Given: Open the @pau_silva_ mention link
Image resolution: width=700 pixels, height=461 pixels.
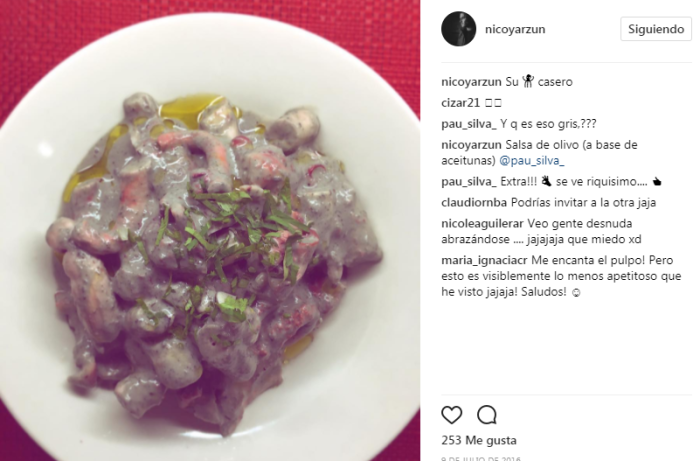Looking at the screenshot, I should tap(532, 161).
